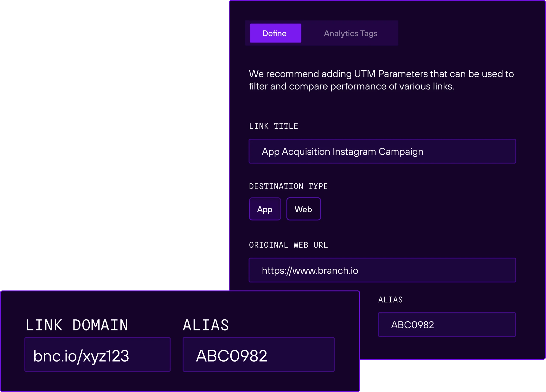Screen dimensions: 546x392
Task: Click the LINK TITLE label
Action: pos(273,126)
